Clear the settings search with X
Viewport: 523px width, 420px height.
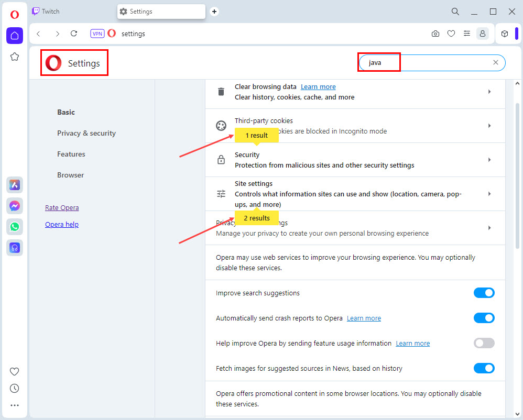[496, 63]
